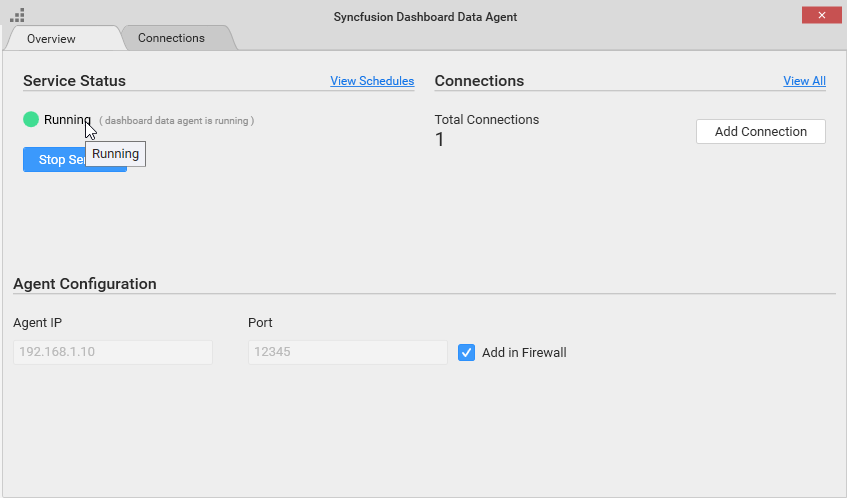Click the Service Status heading
The image size is (847, 498).
coord(75,81)
